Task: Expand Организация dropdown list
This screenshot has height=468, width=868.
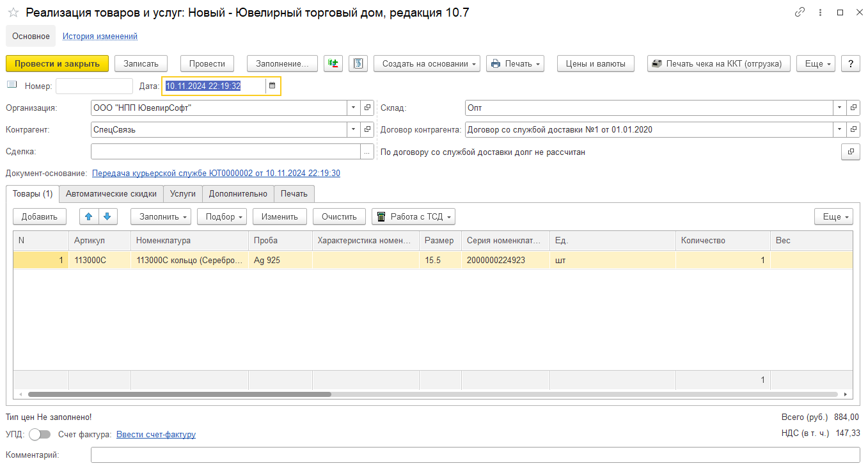Action: coord(354,108)
